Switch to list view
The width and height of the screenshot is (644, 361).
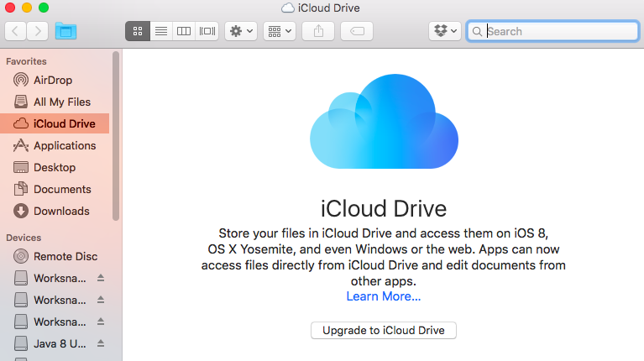click(161, 31)
